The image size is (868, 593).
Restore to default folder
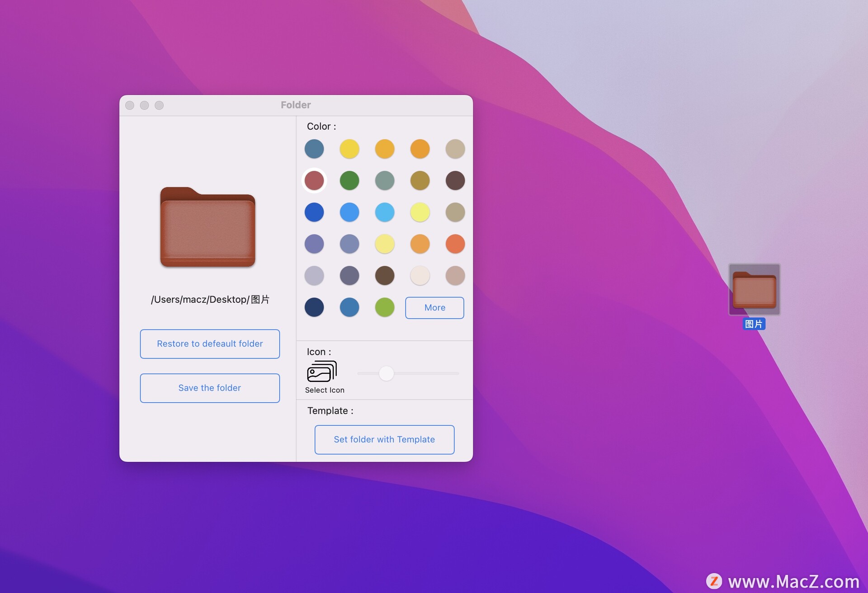[x=210, y=344]
